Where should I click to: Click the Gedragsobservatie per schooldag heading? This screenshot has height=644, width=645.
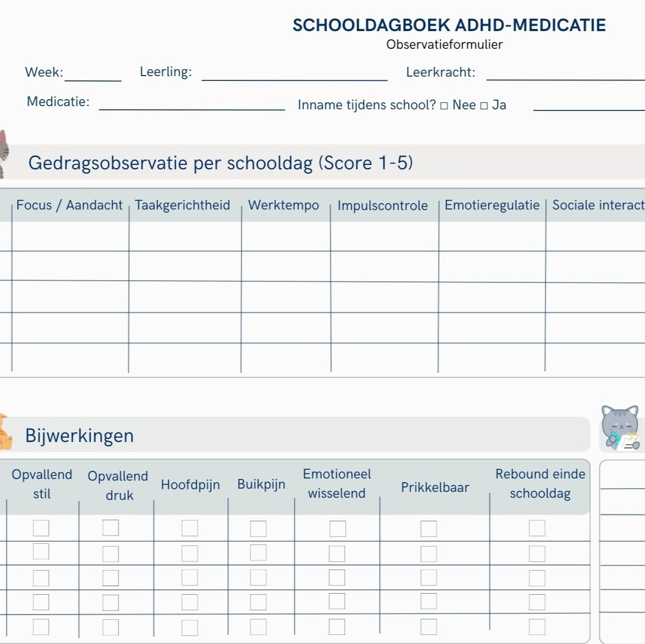[221, 162]
